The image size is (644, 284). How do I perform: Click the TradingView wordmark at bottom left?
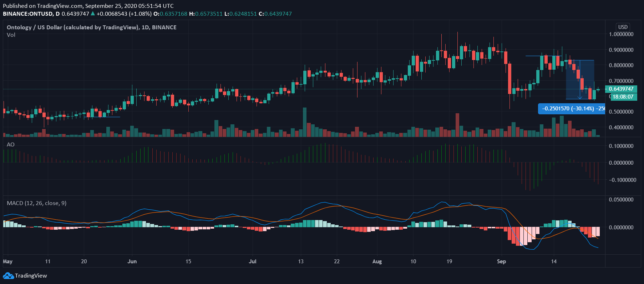click(31, 276)
